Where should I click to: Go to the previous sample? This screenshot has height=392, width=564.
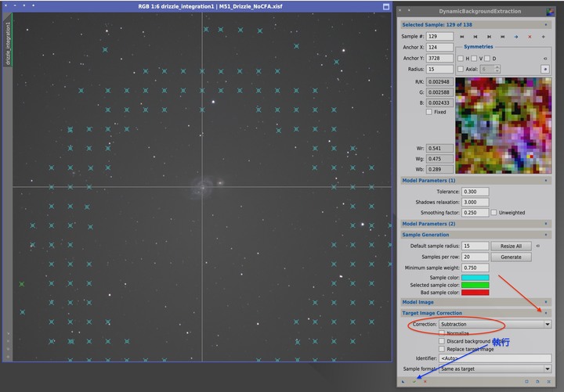click(475, 37)
